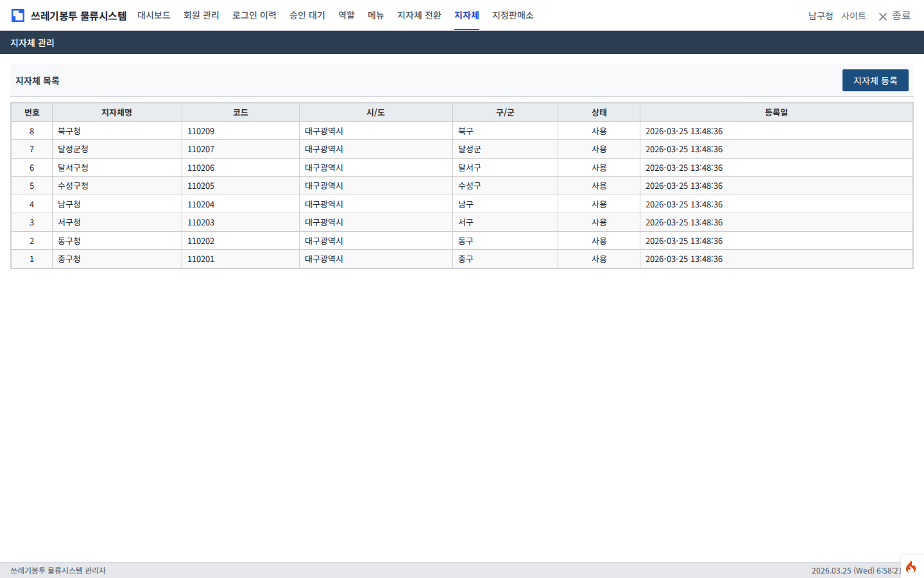Click the flame icon in bottom corner

pyautogui.click(x=911, y=566)
